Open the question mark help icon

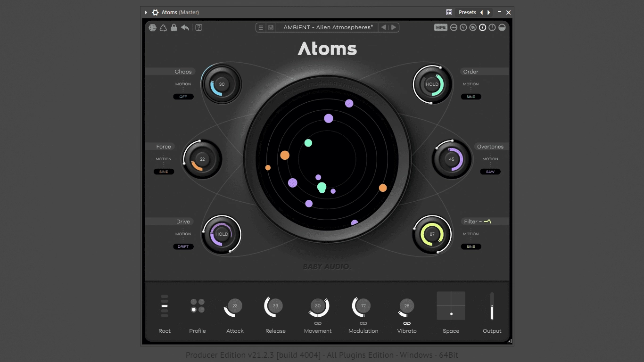click(x=199, y=27)
